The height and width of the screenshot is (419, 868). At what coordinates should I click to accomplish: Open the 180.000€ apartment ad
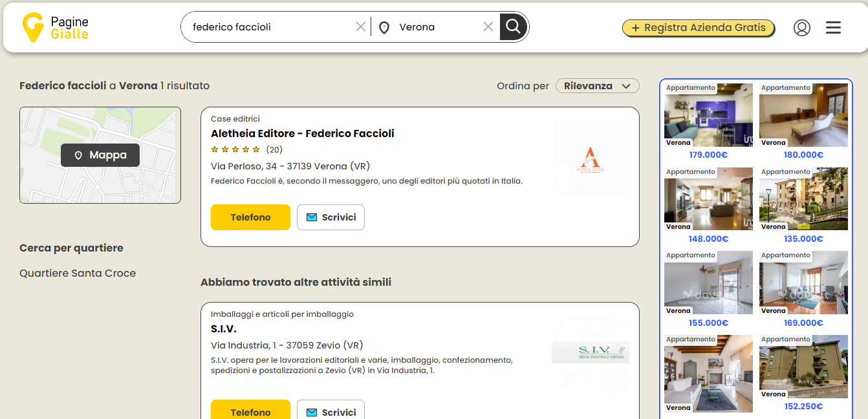click(x=803, y=121)
